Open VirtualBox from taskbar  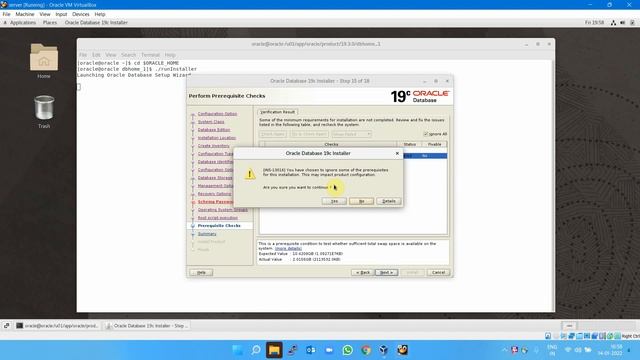[x=384, y=350]
